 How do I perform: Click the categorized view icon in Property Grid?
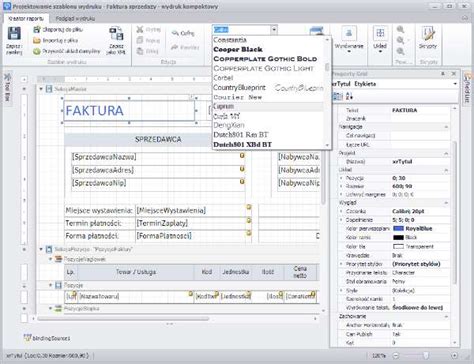point(338,97)
